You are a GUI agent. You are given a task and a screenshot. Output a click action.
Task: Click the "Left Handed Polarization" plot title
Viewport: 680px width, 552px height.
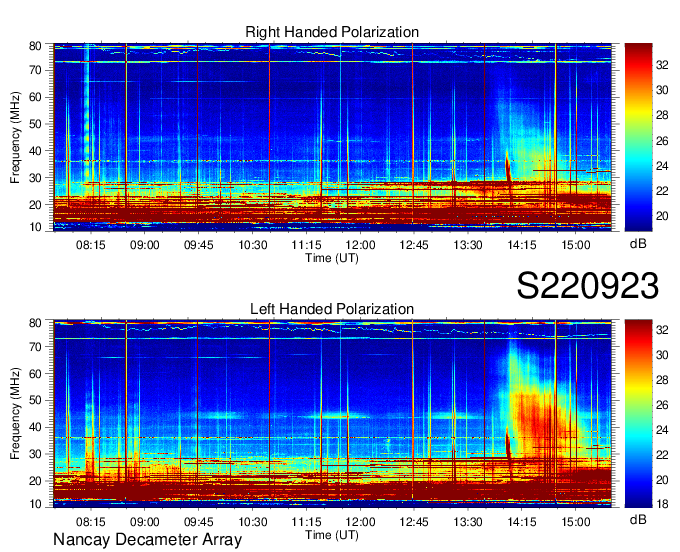coord(332,309)
